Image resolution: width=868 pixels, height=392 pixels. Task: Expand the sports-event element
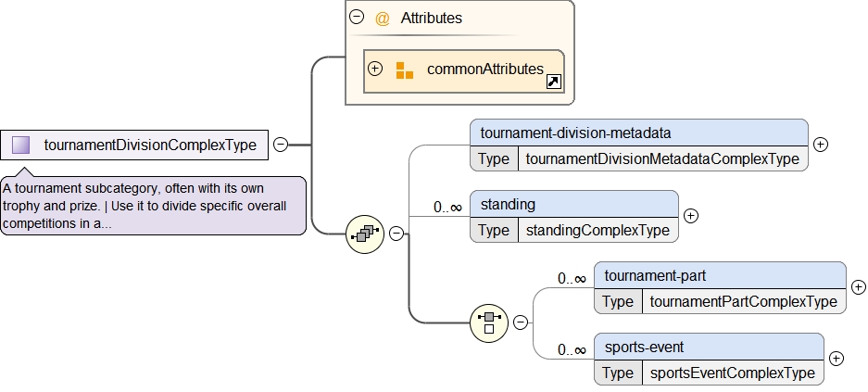point(836,359)
